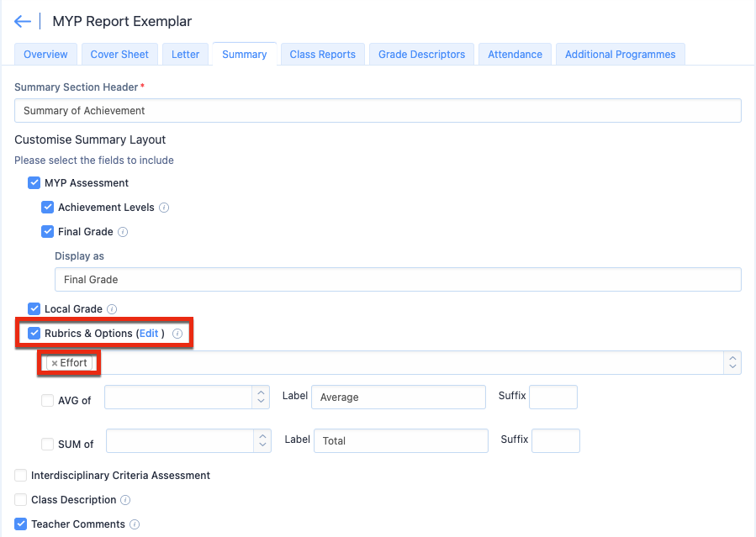Open the info icon beside Final Grade

(x=123, y=232)
